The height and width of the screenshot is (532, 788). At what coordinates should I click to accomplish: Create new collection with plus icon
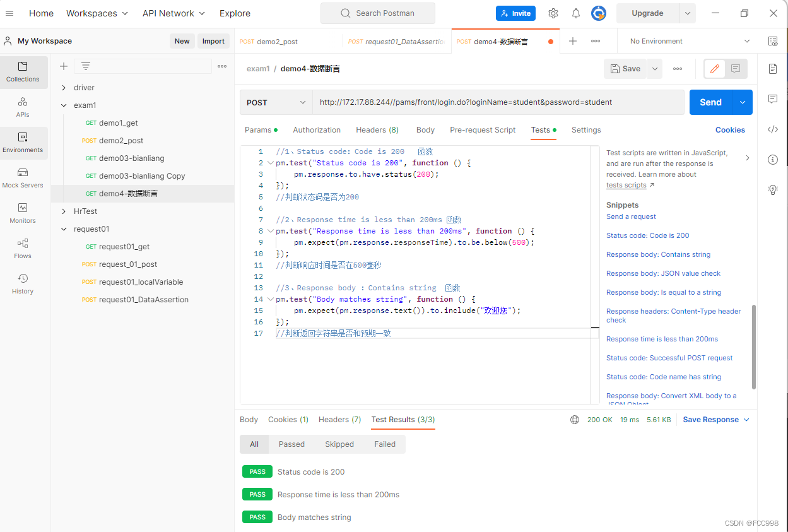[x=64, y=66]
